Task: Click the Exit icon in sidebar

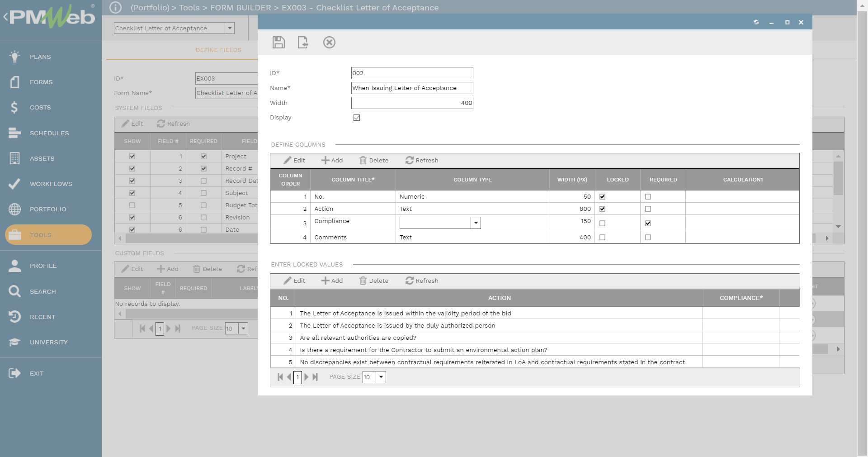Action: pyautogui.click(x=14, y=373)
